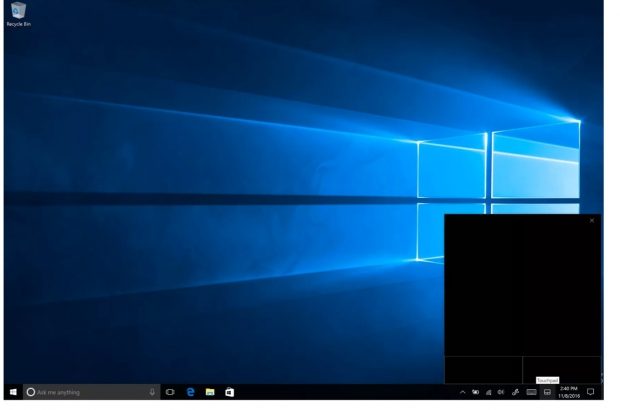Open File Explorer from the taskbar
620x410 pixels.
click(x=210, y=392)
